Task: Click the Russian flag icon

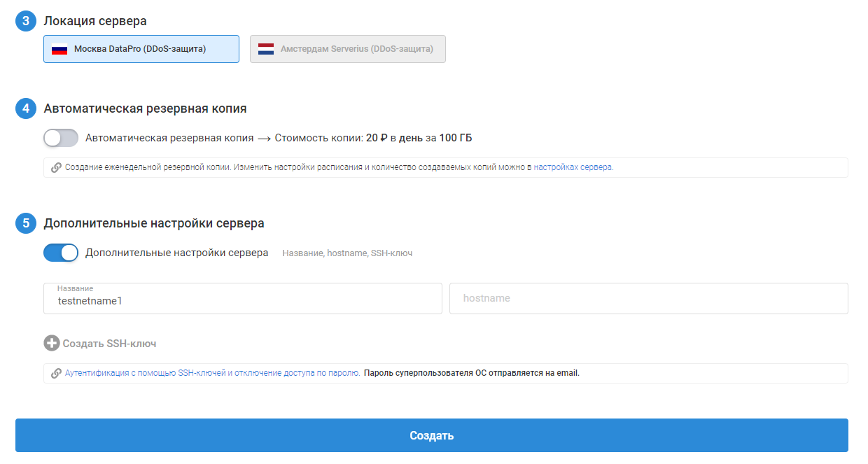Action: (x=59, y=49)
